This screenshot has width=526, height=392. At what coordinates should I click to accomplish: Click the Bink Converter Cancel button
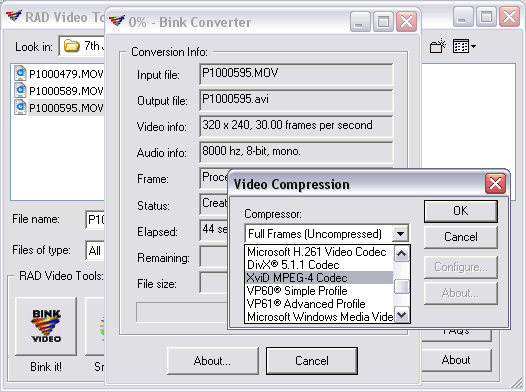312,361
